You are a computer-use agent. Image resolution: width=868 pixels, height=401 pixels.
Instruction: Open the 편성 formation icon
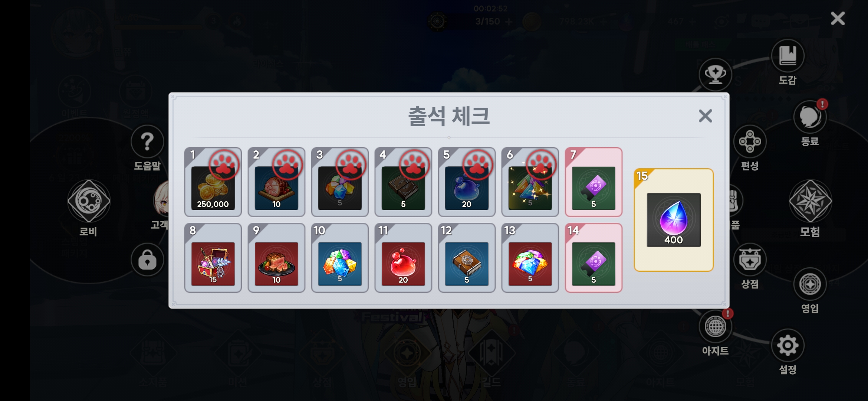coord(750,141)
